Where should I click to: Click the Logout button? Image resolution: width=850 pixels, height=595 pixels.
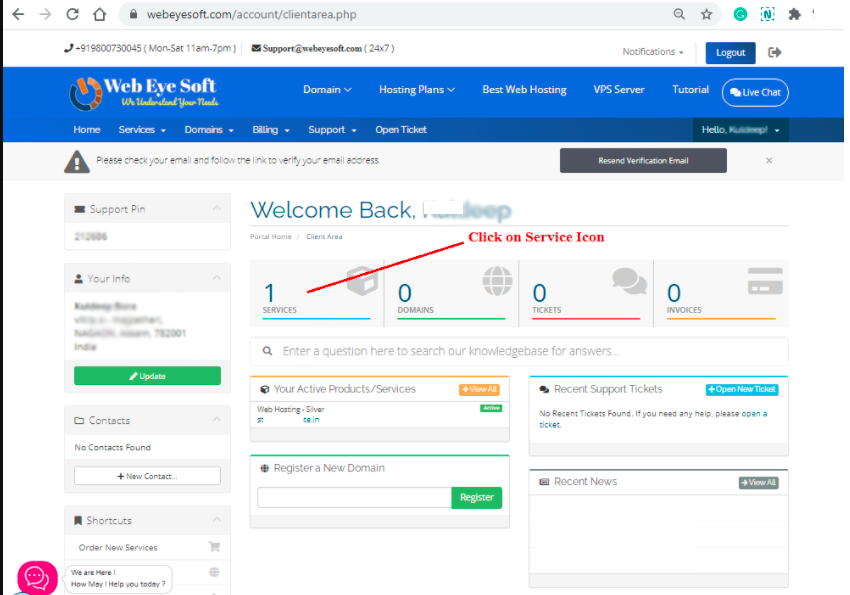point(730,53)
